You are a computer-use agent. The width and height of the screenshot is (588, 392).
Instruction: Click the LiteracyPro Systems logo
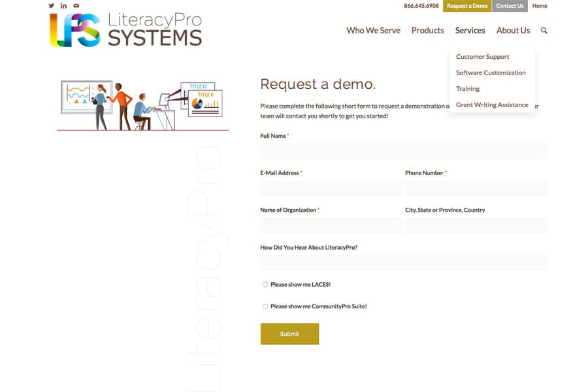[x=126, y=30]
